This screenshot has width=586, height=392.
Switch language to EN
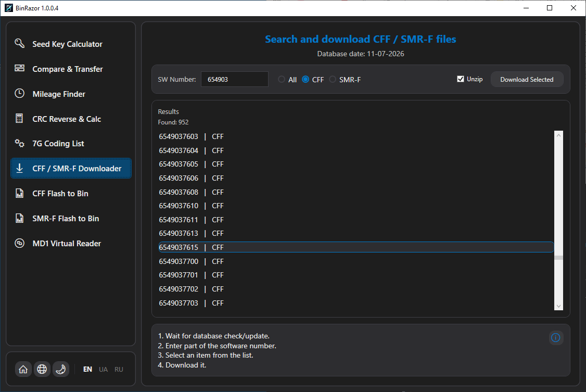[87, 369]
